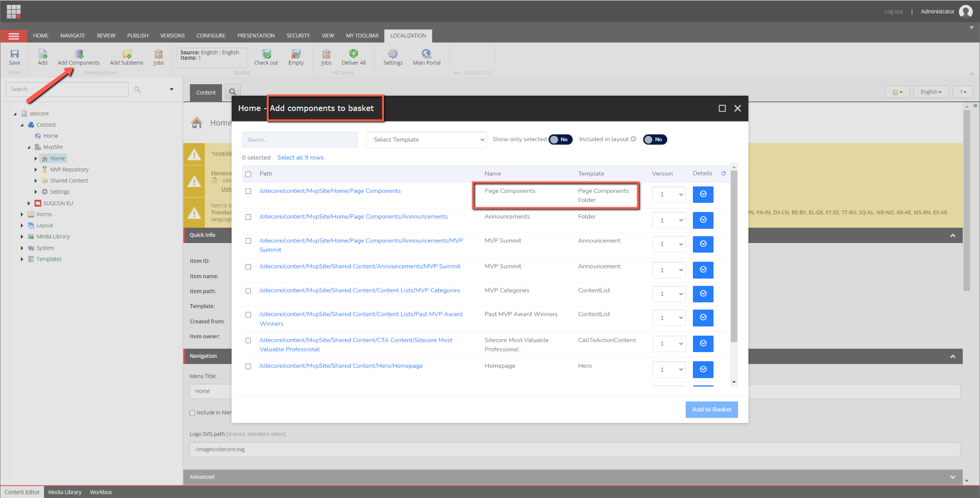980x498 pixels.
Task: Click the dialog Search input field
Action: [300, 140]
